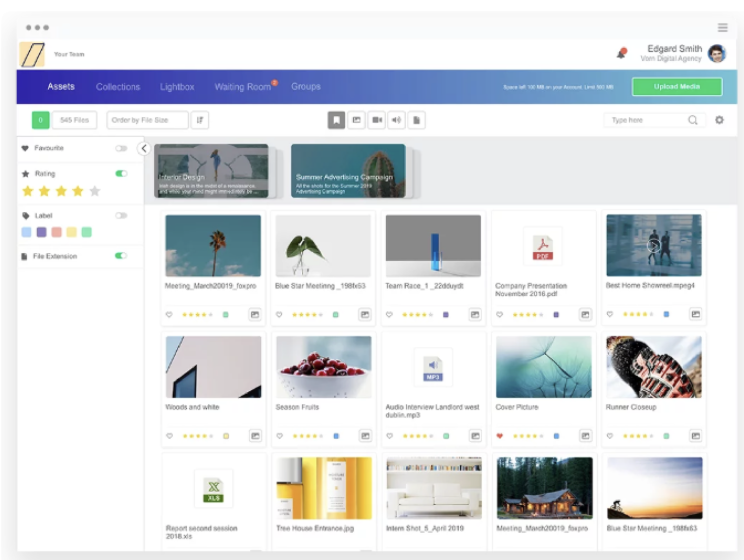Viewport: 744px width, 560px height.
Task: Disable the Rating filter toggle
Action: pos(121,174)
